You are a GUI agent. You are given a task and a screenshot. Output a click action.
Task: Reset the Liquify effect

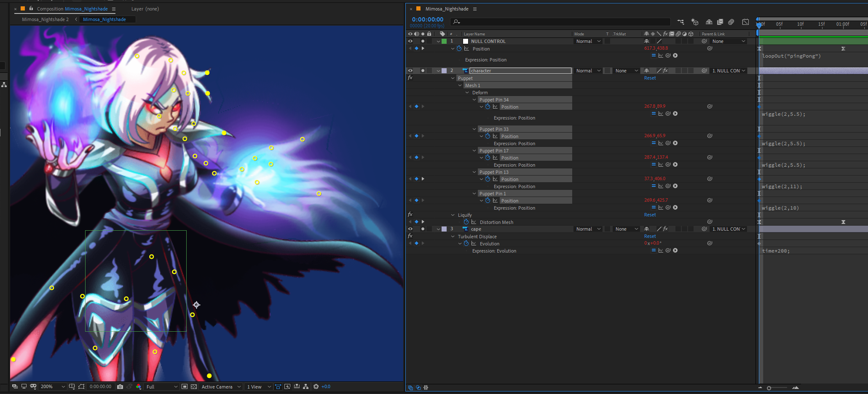[650, 215]
